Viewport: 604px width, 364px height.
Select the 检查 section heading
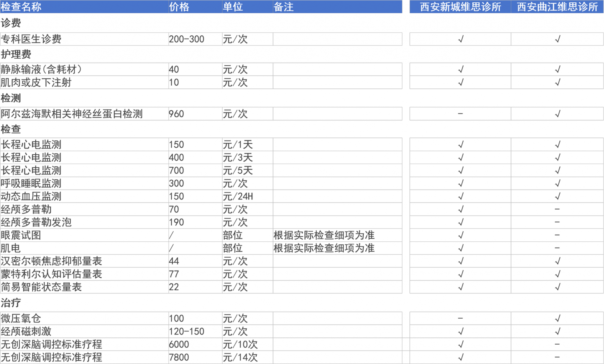(11, 129)
